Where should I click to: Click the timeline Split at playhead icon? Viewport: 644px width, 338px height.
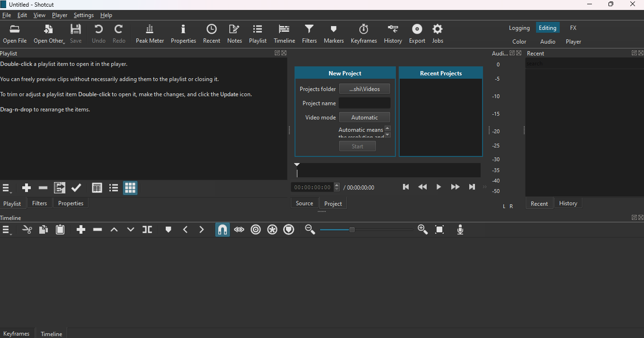pos(147,230)
